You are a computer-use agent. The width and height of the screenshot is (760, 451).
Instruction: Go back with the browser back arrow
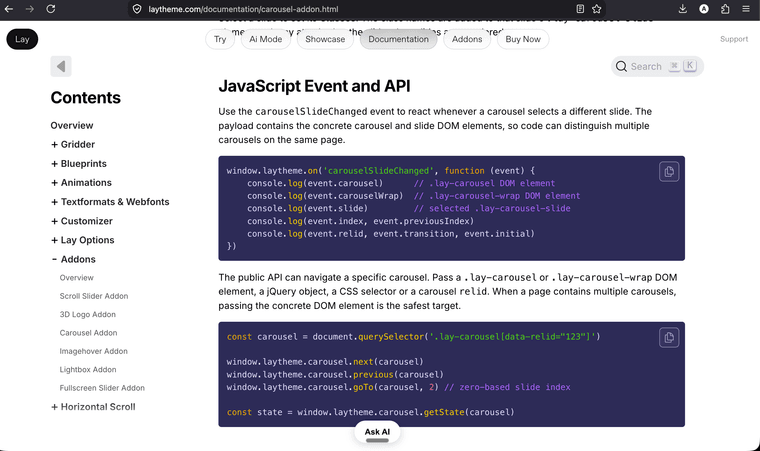pyautogui.click(x=9, y=9)
